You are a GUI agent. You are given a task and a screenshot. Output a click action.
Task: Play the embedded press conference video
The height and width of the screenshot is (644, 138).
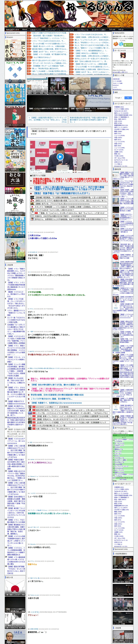[60, 157]
